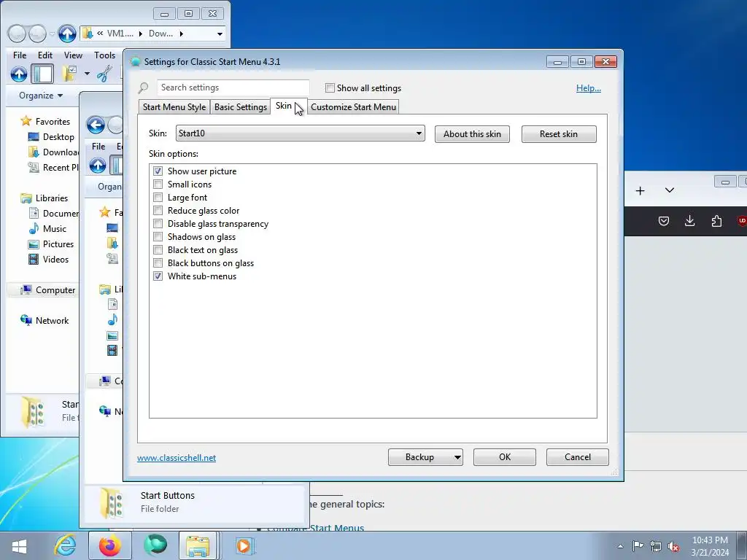Uncheck White sub-menus option

pos(158,276)
